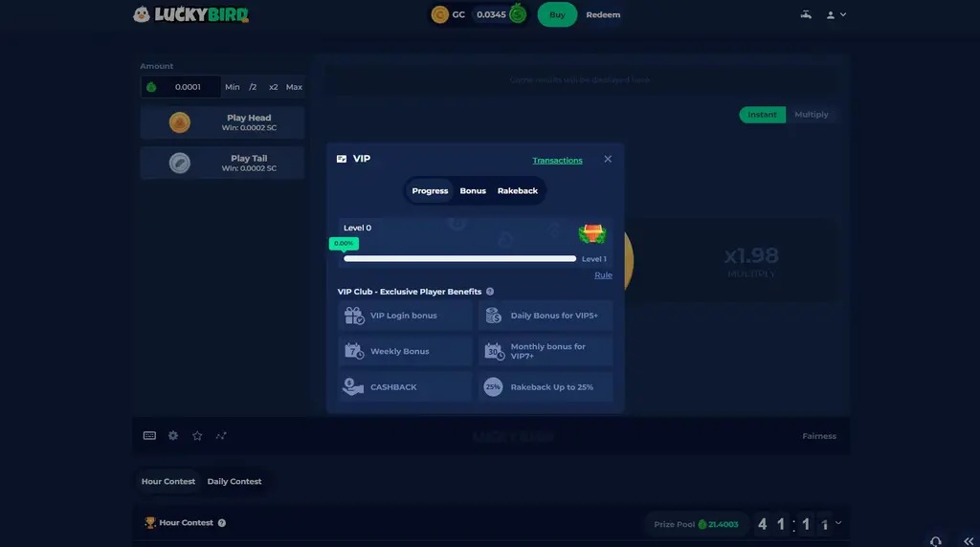Click Redeem in the header

pyautogui.click(x=603, y=14)
